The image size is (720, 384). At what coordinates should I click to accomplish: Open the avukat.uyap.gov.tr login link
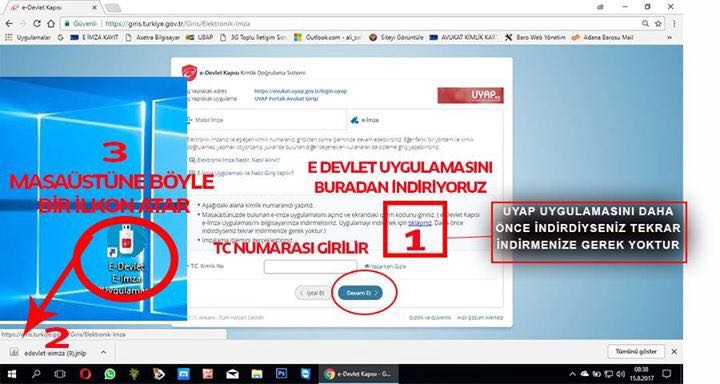pyautogui.click(x=301, y=91)
